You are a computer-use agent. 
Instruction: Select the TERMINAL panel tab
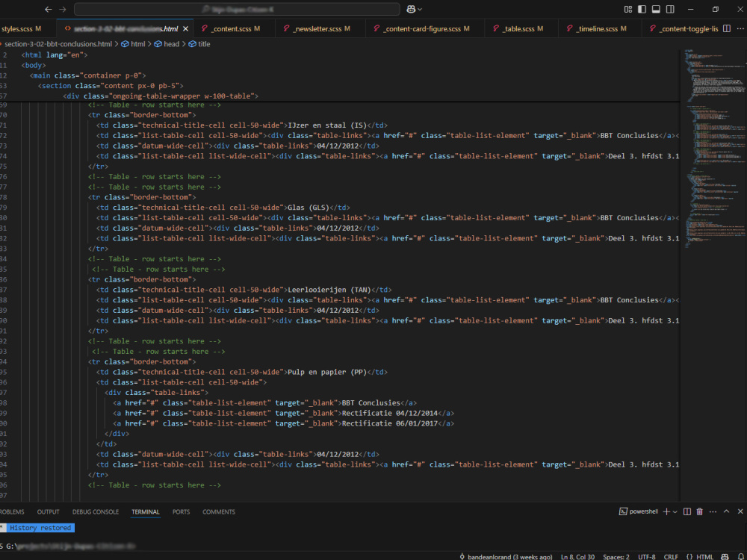(146, 512)
